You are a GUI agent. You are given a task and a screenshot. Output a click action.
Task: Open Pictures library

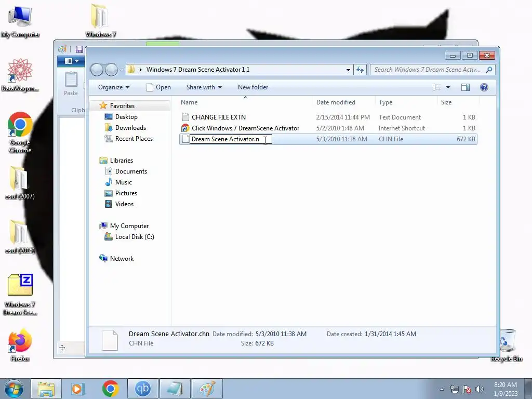(126, 193)
